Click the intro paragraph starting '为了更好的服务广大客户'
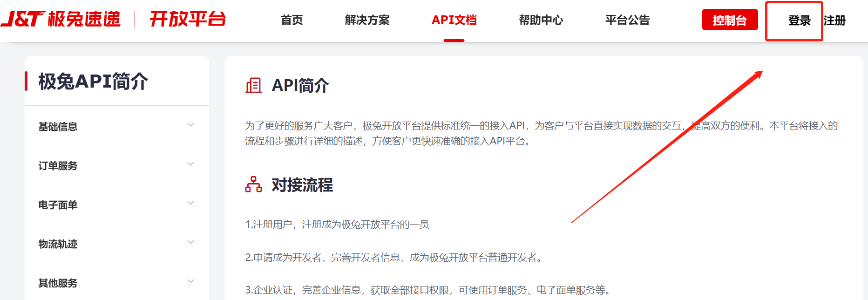The height and width of the screenshot is (300, 868). pos(542,133)
